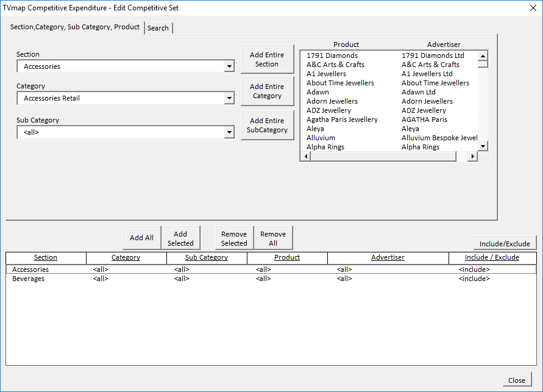Select product ADZ Jewellery
This screenshot has height=392, width=543.
(x=328, y=110)
